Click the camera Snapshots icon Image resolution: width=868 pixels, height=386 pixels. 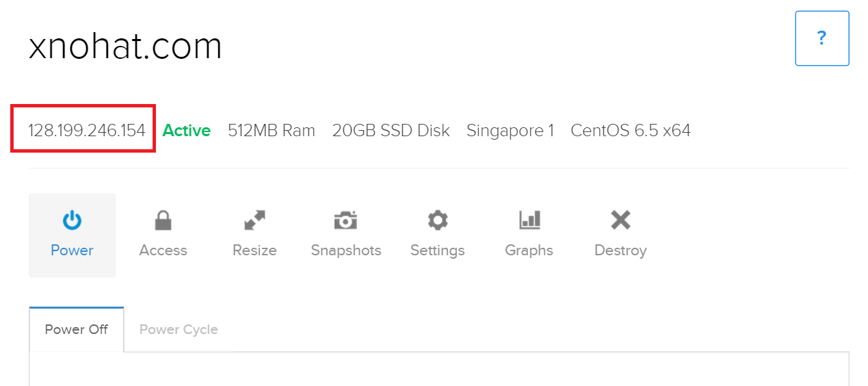click(345, 220)
